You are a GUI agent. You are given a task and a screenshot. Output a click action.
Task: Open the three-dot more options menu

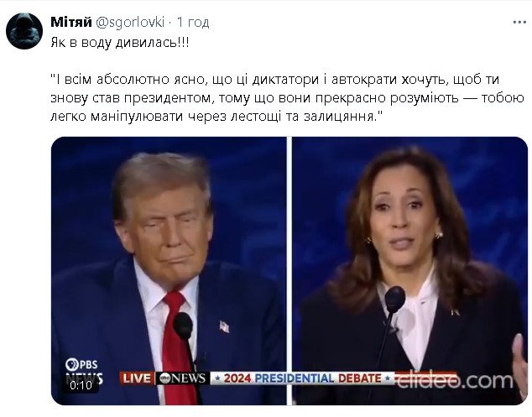coord(519,23)
